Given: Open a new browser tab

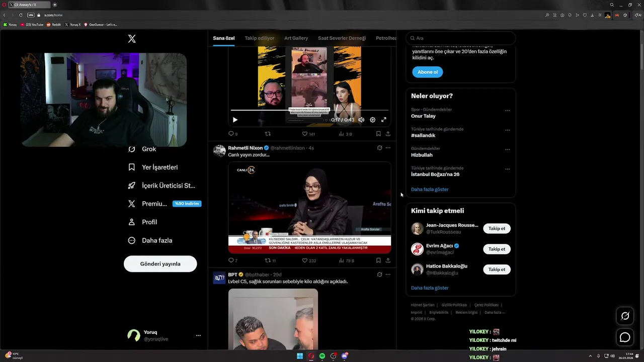Looking at the screenshot, I should (x=55, y=5).
